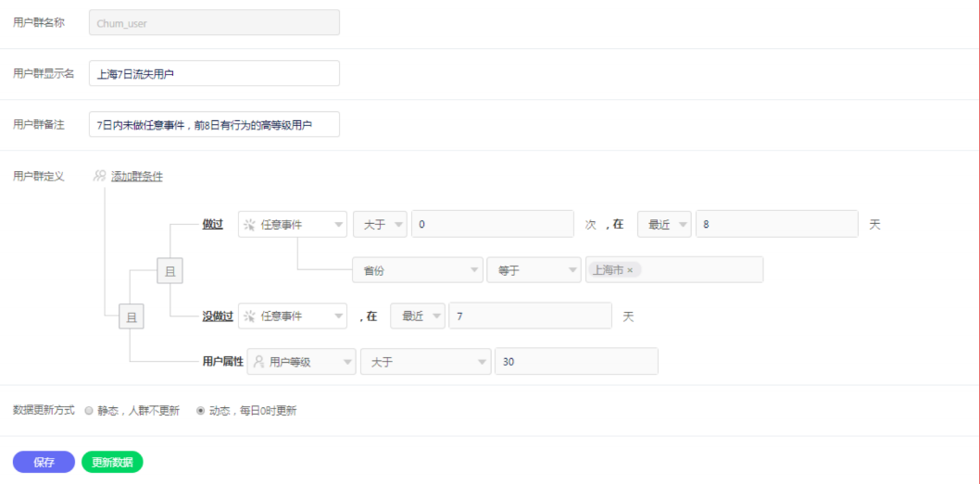Open the 最近 dropdown in 做过 row

point(664,225)
